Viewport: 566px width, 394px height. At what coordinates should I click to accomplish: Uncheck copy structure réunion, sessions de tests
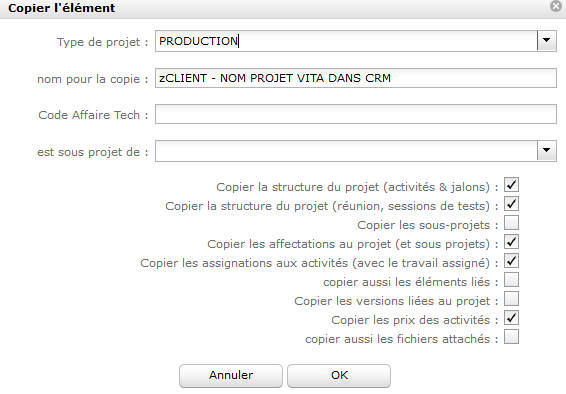(511, 204)
